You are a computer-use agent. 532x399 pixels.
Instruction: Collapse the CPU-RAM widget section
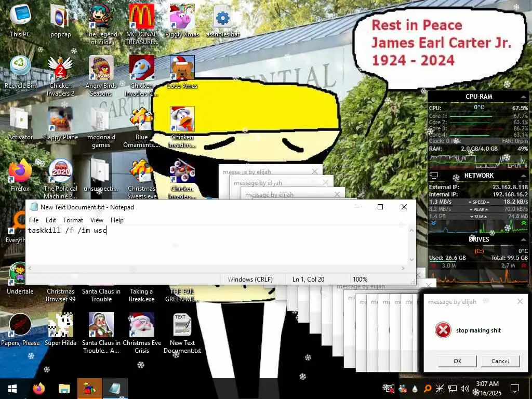point(523,97)
